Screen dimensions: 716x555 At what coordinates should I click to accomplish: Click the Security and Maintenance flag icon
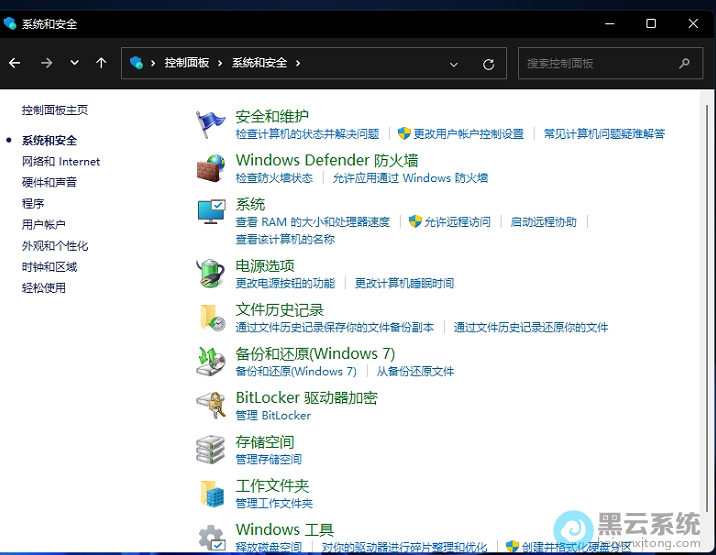[x=211, y=123]
